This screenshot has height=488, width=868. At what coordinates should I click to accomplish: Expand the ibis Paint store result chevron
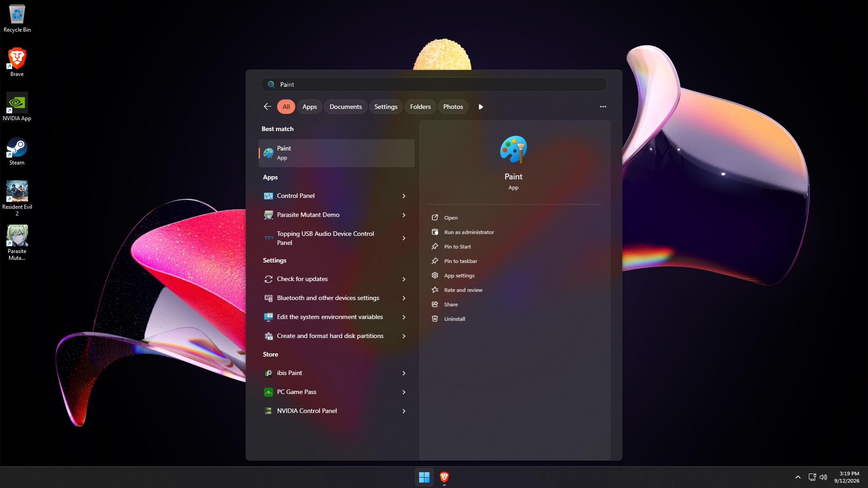coord(404,373)
